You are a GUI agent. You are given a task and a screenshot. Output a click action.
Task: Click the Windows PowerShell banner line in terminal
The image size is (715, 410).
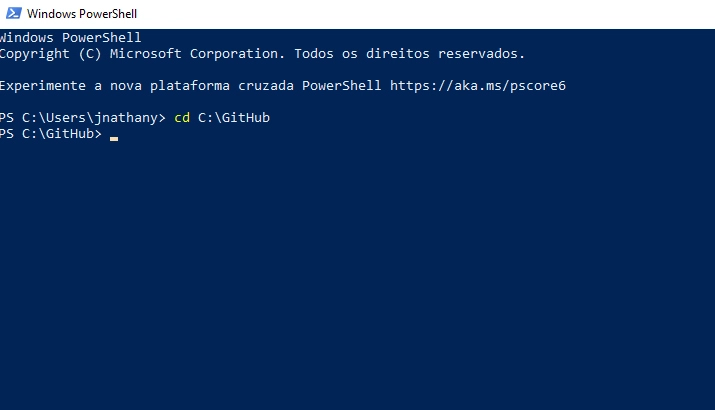70,37
